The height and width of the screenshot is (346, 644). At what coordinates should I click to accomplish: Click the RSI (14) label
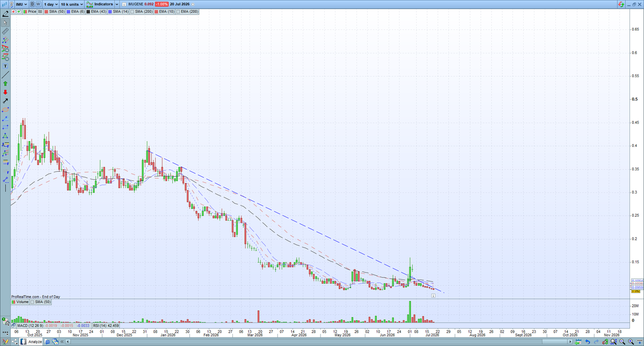click(100, 326)
